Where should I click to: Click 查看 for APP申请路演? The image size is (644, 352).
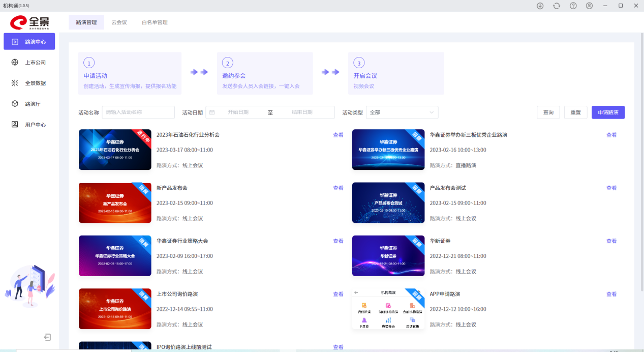611,294
